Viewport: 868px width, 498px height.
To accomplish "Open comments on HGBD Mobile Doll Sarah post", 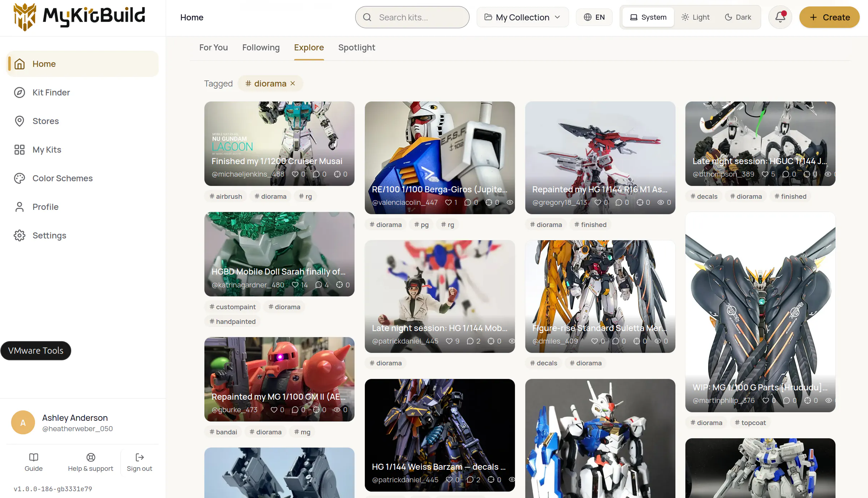I will tap(318, 285).
